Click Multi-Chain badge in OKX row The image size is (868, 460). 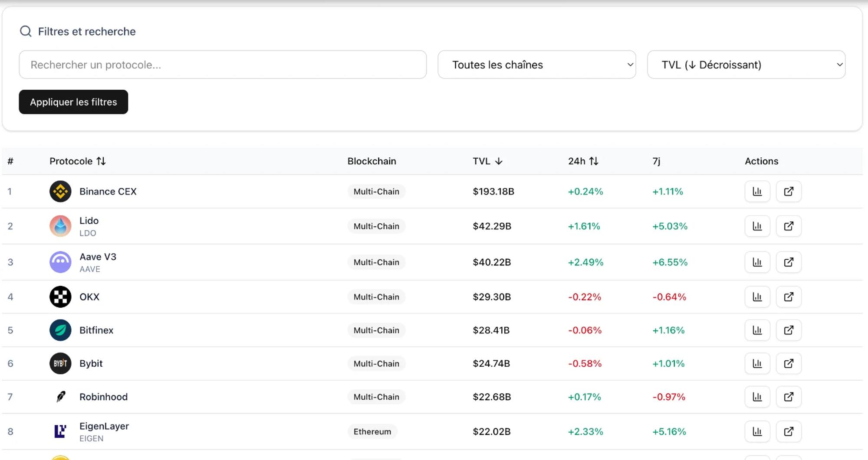click(x=376, y=297)
